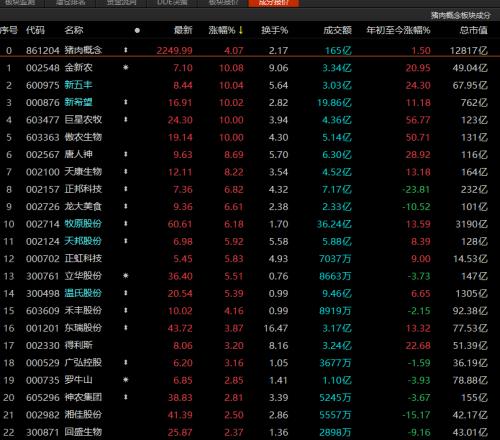Select stock name 温氏股份
The height and width of the screenshot is (440, 500).
point(83,293)
